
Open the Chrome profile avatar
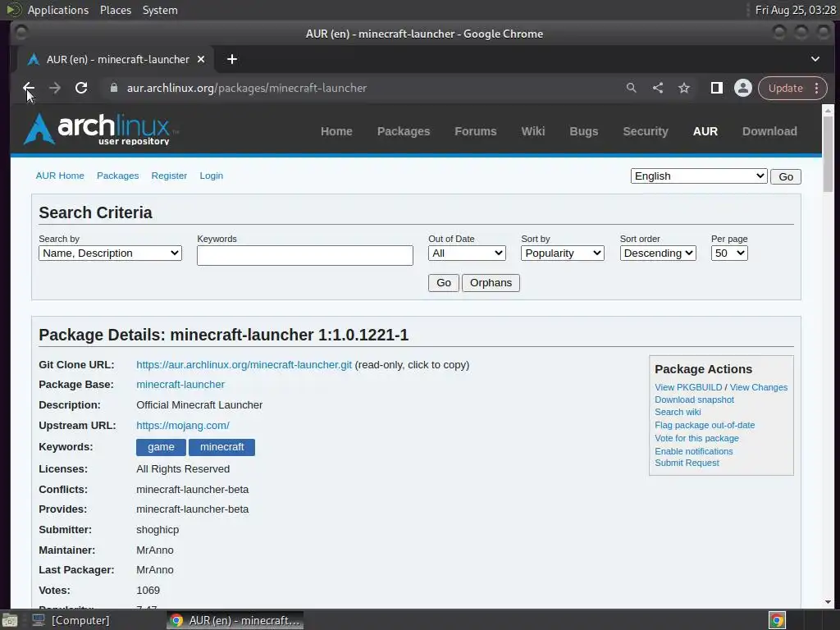coord(743,88)
